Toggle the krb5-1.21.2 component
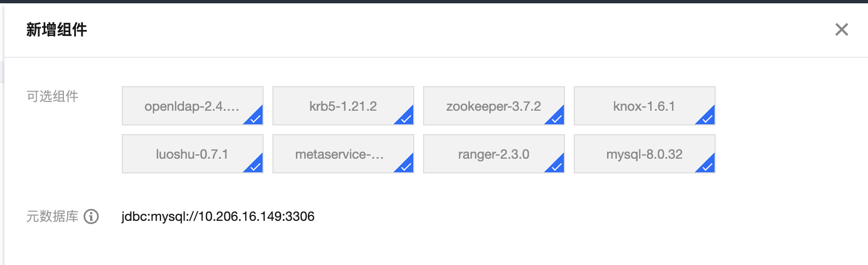868x265 pixels. 343,106
